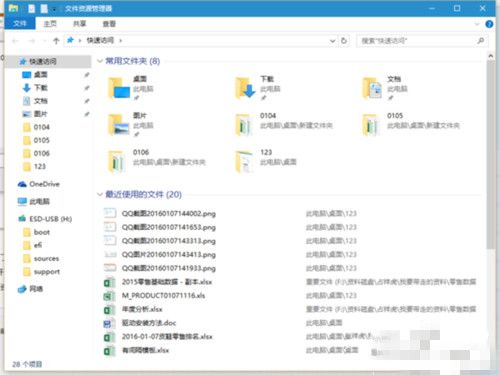Select the 年度分析.xlsx file
The height and width of the screenshot is (375, 500).
pyautogui.click(x=142, y=309)
